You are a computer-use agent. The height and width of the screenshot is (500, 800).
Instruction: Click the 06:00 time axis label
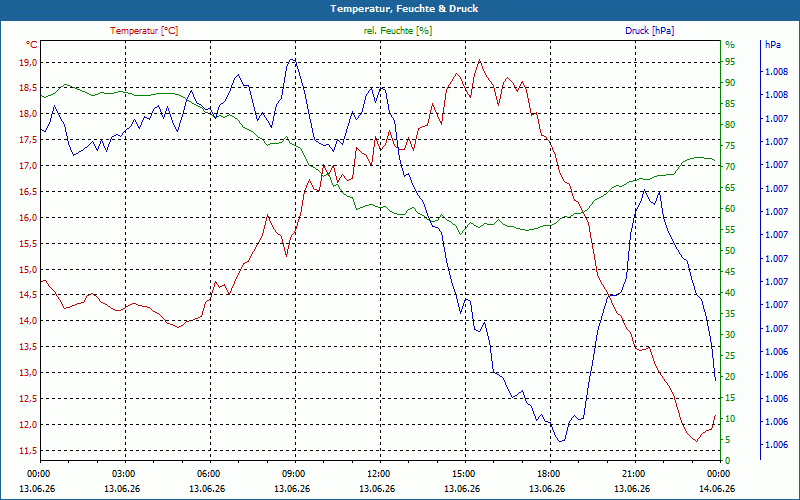point(208,473)
